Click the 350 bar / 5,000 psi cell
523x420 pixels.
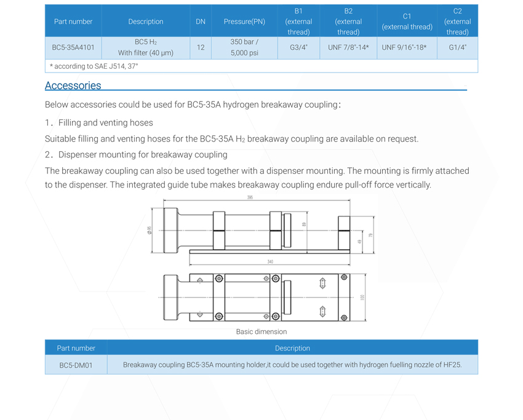click(244, 47)
